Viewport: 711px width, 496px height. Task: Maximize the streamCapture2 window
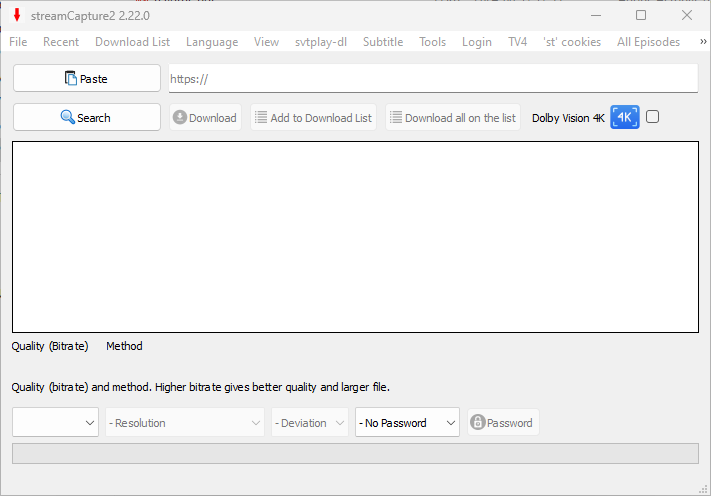pyautogui.click(x=641, y=15)
